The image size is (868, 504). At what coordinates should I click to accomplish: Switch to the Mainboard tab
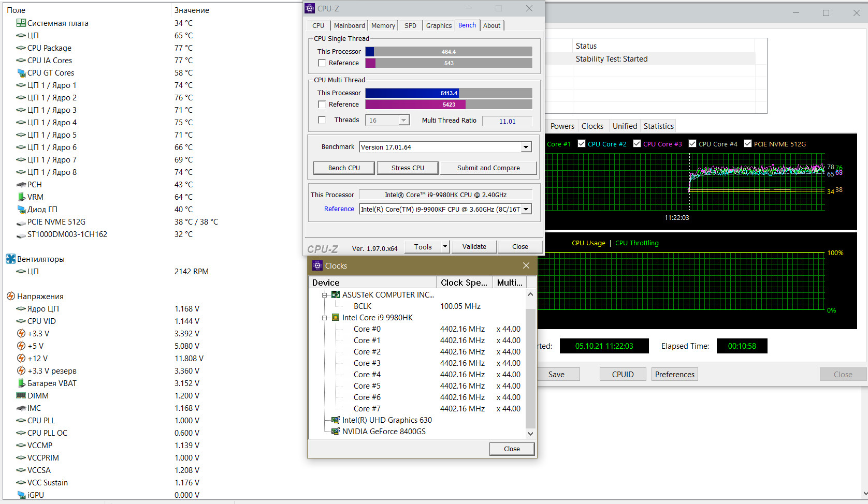[350, 25]
